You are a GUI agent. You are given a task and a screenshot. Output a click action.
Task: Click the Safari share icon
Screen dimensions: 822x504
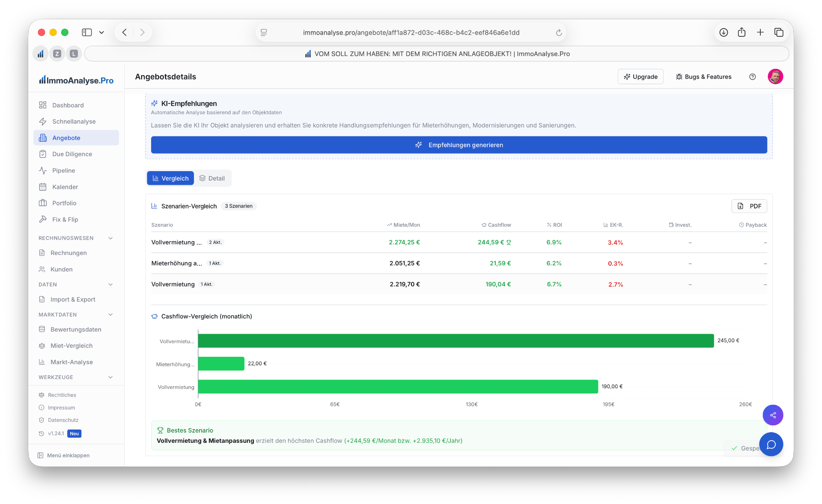(x=742, y=33)
